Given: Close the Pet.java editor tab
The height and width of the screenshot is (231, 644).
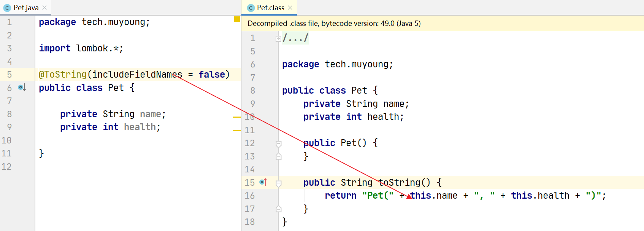Looking at the screenshot, I should click(44, 8).
